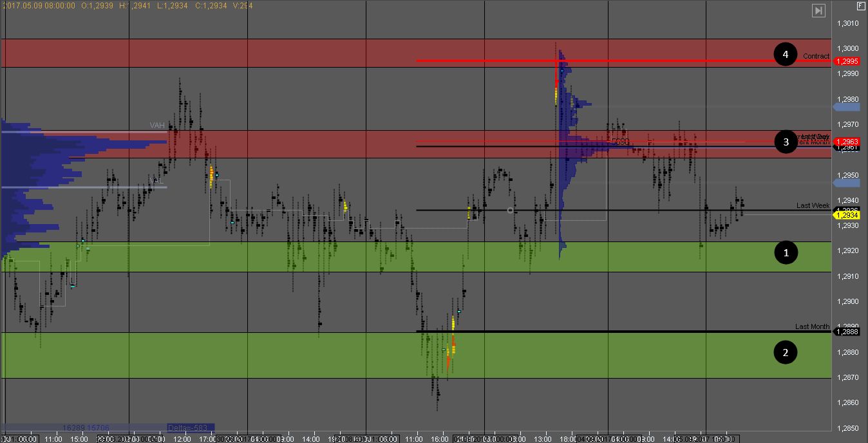Click the yellow 1,2934 current price tag
Image resolution: width=868 pixels, height=443 pixels.
pyautogui.click(x=846, y=215)
